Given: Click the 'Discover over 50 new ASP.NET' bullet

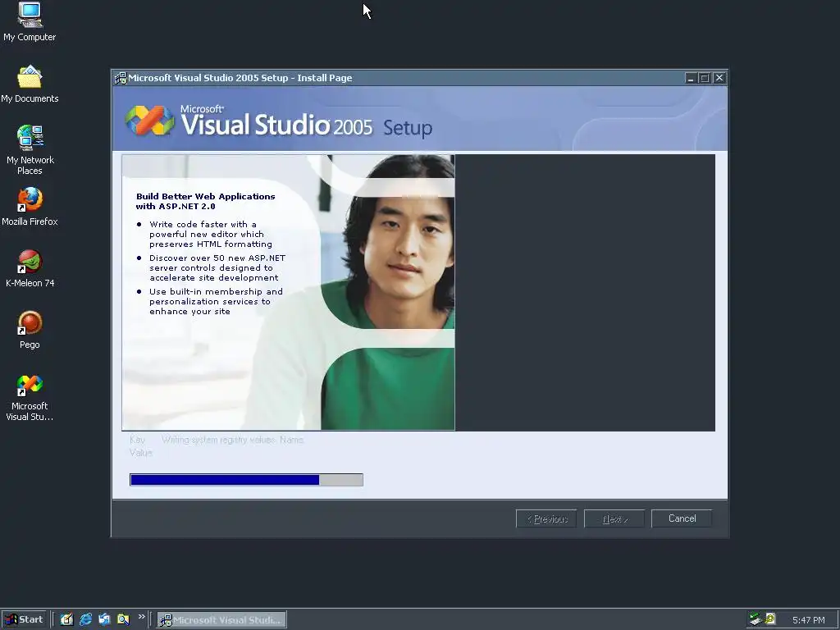Looking at the screenshot, I should [x=217, y=268].
